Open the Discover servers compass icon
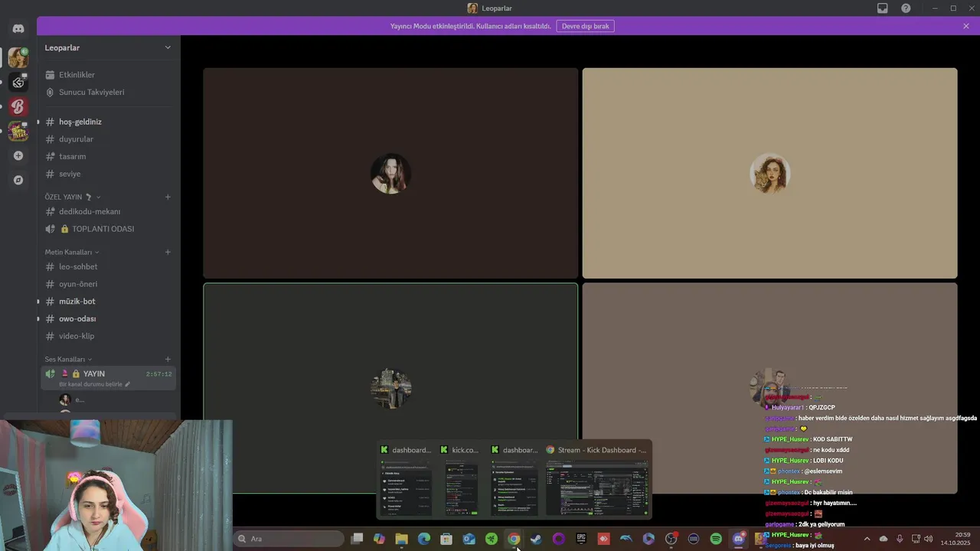Image resolution: width=980 pixels, height=551 pixels. [x=18, y=180]
